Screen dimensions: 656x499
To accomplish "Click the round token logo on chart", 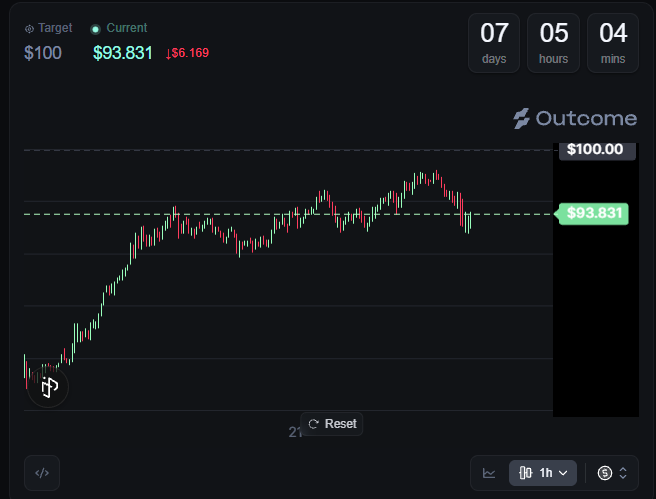I will (48, 386).
